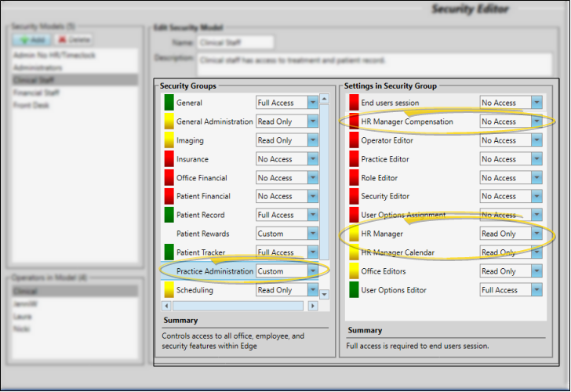Click the Name input field
Screen dimensions: 571x392
click(x=234, y=42)
